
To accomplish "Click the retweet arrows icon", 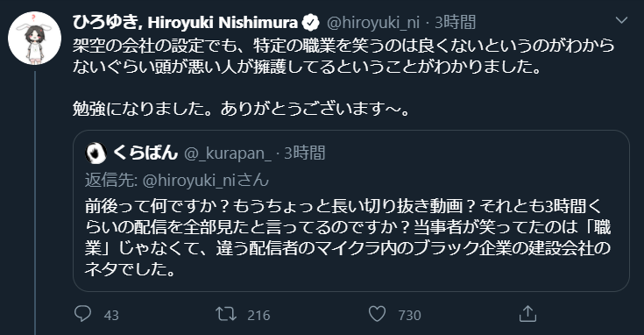I will (226, 315).
